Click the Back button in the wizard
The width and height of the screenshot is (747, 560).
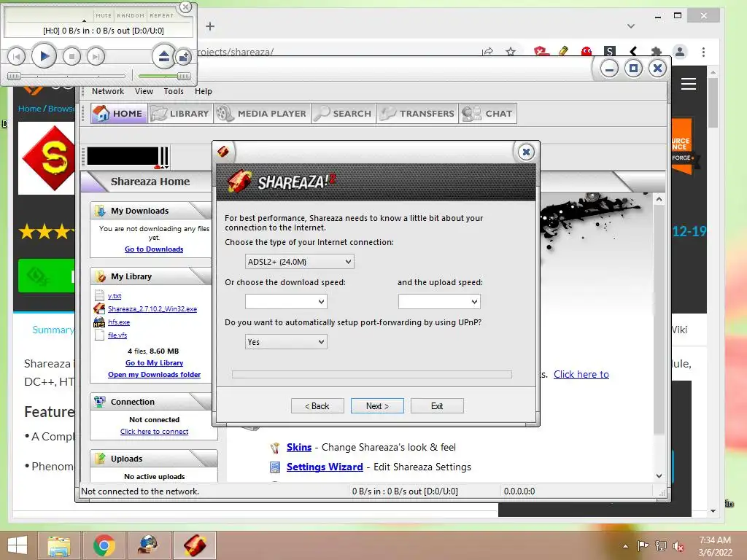(x=317, y=405)
